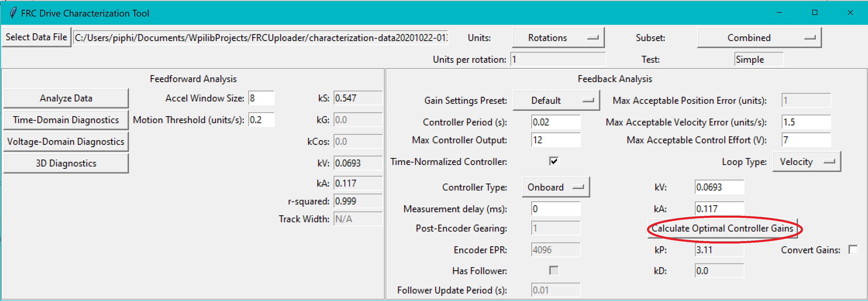Open Voltage-Domain Diagnostics
Image resolution: width=868 pixels, height=301 pixels.
(66, 141)
